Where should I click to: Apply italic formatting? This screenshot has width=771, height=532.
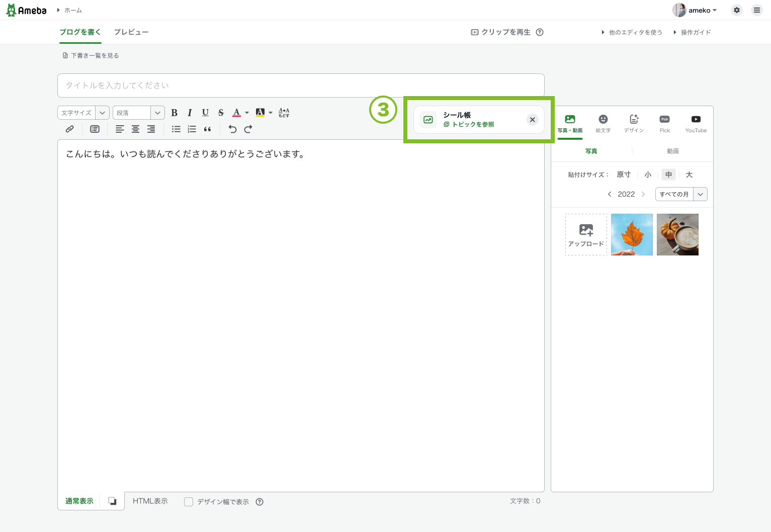click(190, 113)
